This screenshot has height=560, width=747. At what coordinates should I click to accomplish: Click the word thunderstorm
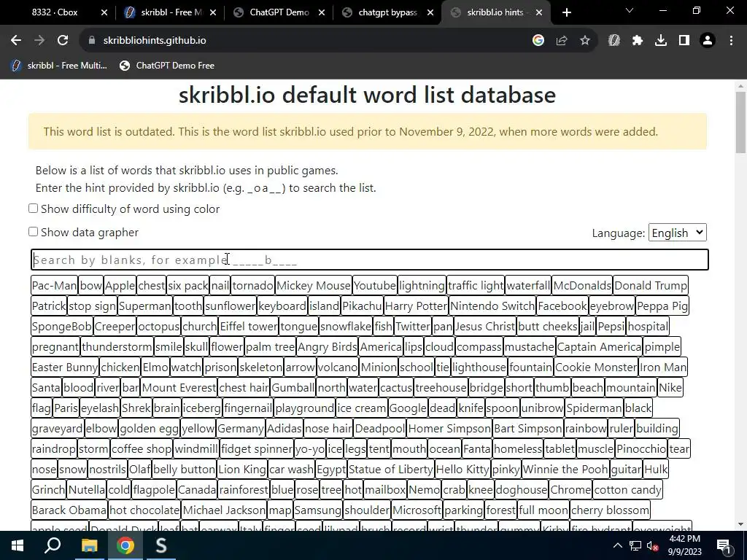(117, 347)
